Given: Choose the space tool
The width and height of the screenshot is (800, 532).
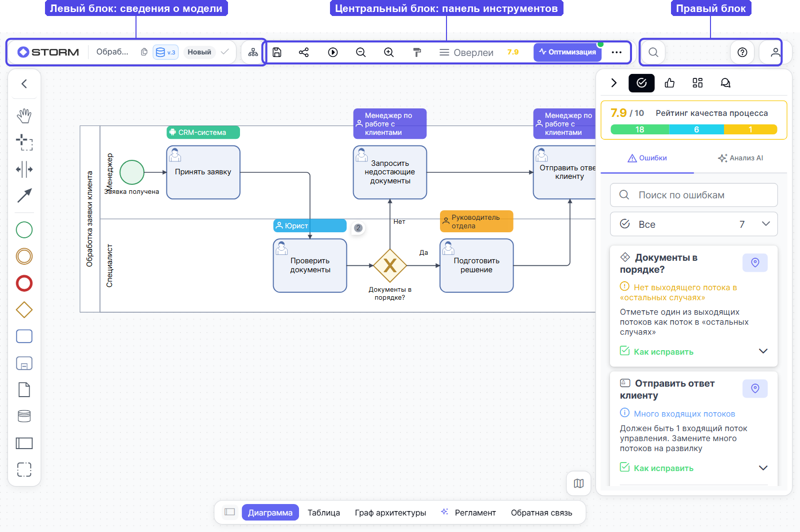Looking at the screenshot, I should coord(24,169).
